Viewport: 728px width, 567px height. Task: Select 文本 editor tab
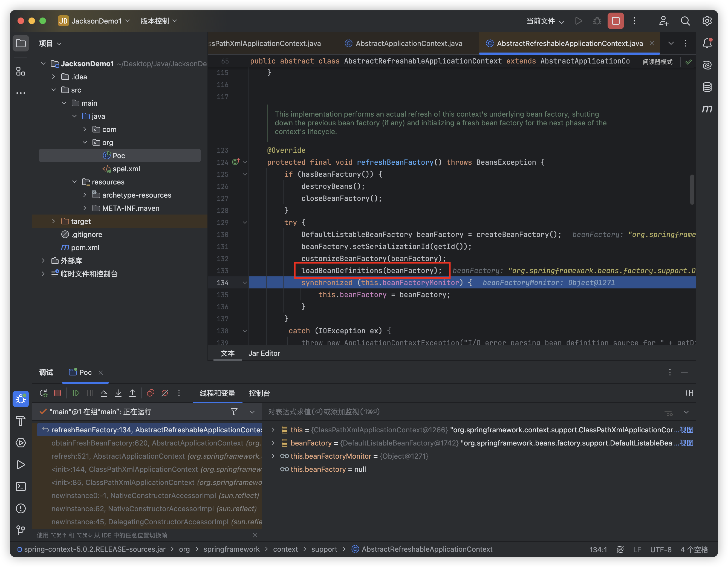pos(228,353)
